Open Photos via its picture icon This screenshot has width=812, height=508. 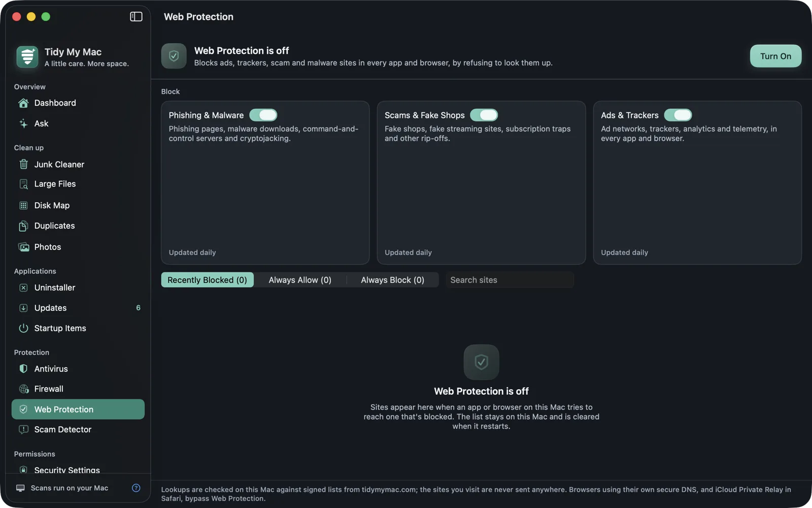[23, 247]
